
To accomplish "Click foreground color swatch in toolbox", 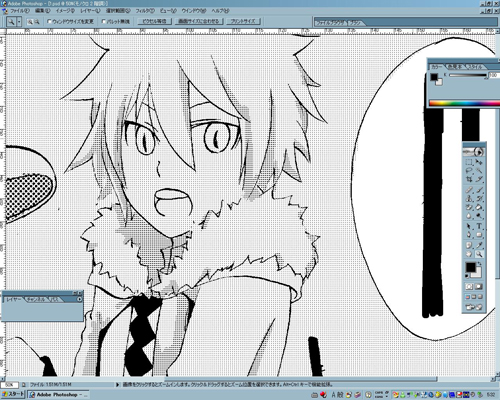I will pos(470,267).
